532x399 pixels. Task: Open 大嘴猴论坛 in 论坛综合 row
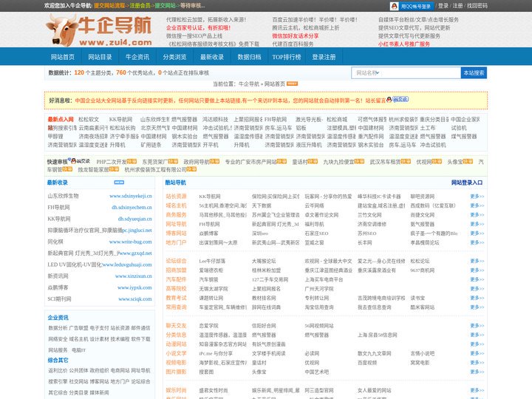[264, 261]
